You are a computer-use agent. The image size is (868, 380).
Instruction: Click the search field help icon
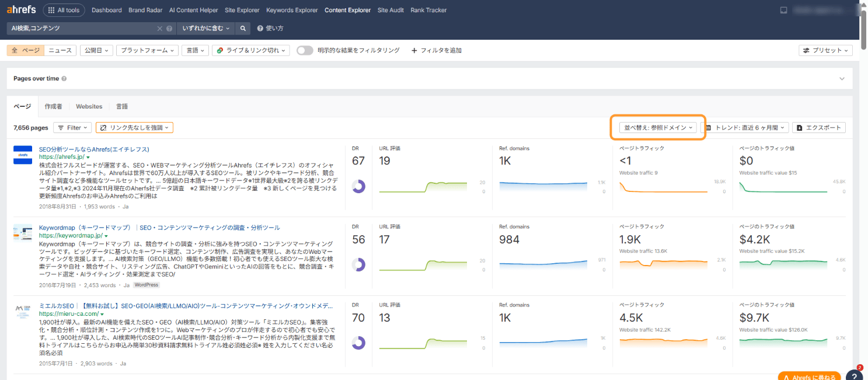[x=169, y=28]
